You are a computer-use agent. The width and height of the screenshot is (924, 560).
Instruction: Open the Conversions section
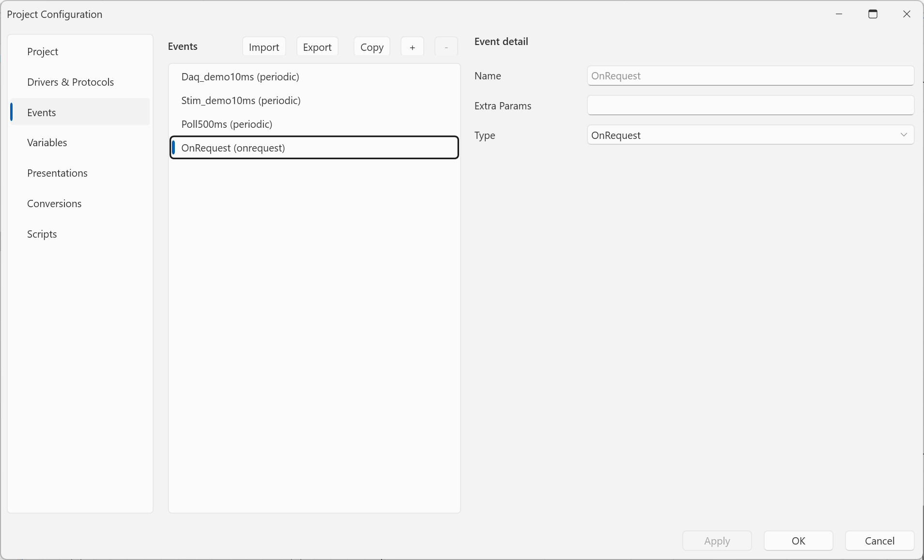pyautogui.click(x=80, y=204)
